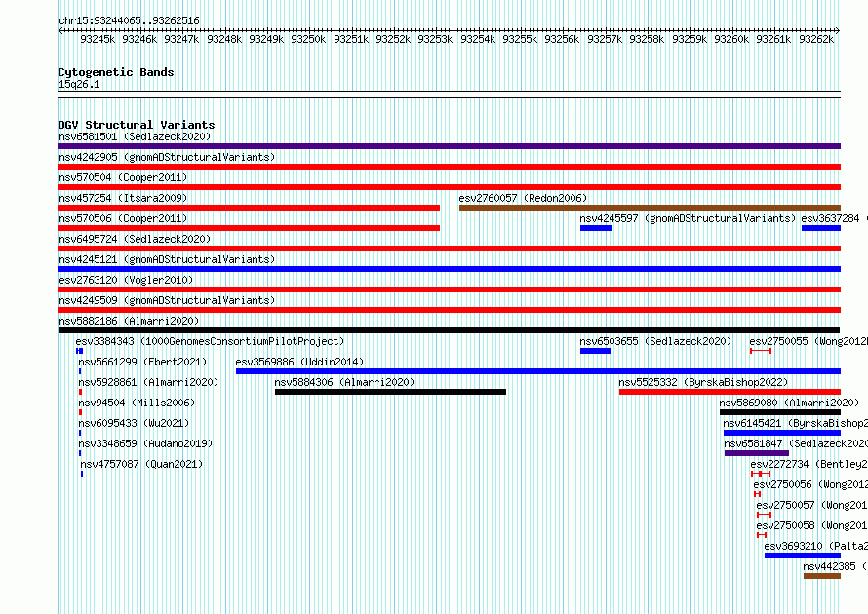Screen dimensions: 868x614
Task: Click nsv94504 (Mills2006) label
Action: click(137, 403)
